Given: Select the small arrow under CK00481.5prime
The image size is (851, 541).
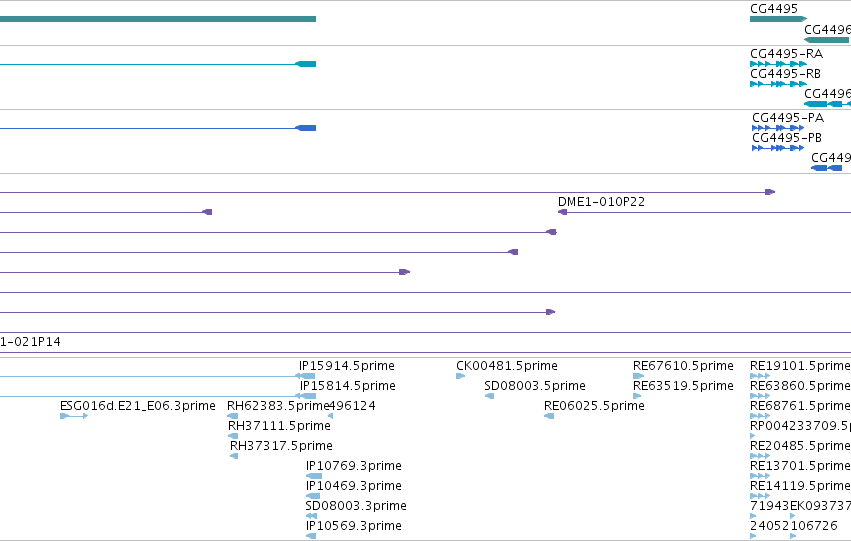Looking at the screenshot, I should [461, 376].
